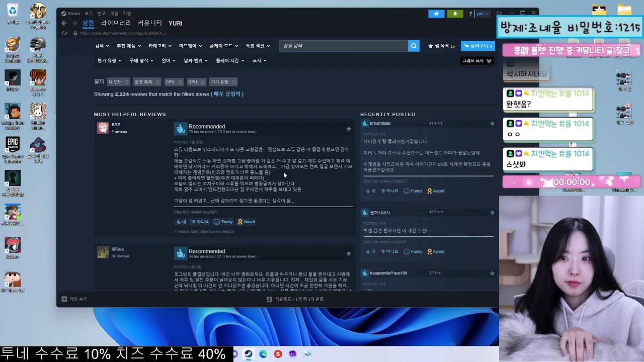
Task: Expand the 추천 제품 dropdown
Action: [128, 46]
